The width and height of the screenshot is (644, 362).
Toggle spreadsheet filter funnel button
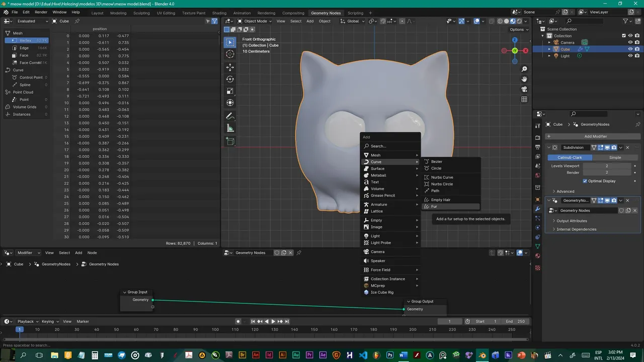(214, 21)
